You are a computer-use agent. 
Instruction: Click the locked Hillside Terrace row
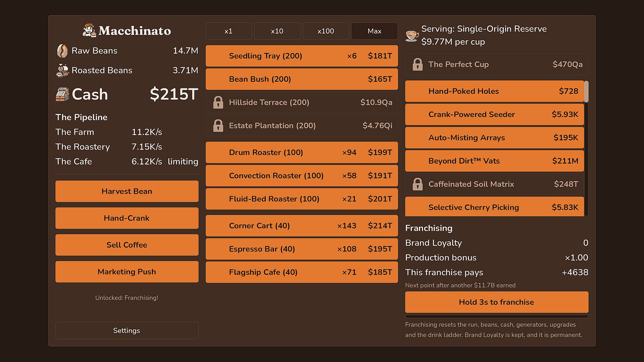click(302, 102)
